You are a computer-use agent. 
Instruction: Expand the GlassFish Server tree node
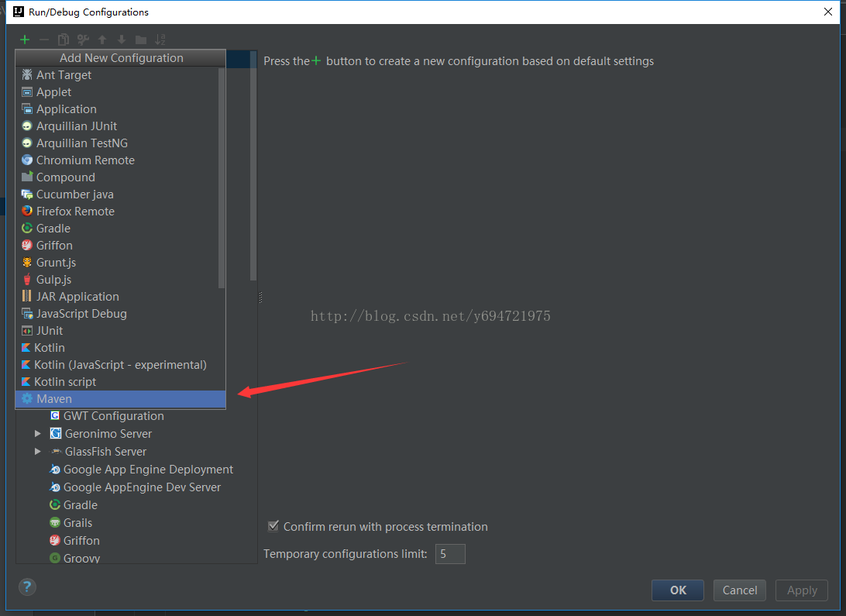[38, 452]
